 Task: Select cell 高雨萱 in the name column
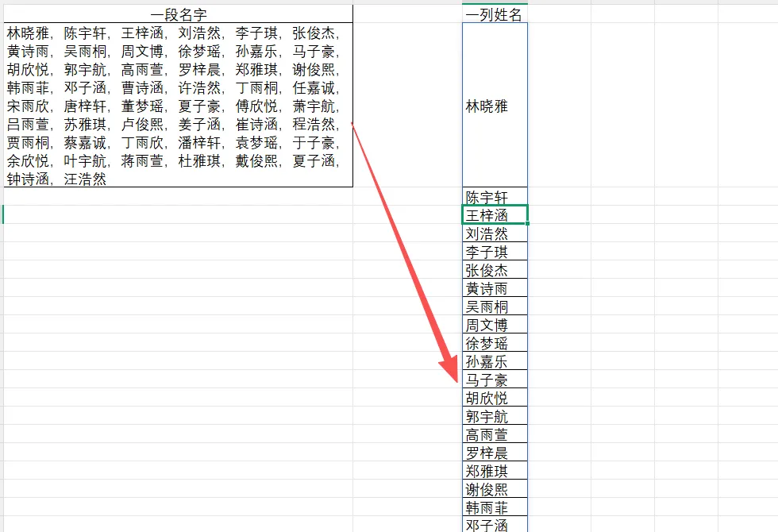pyautogui.click(x=495, y=434)
